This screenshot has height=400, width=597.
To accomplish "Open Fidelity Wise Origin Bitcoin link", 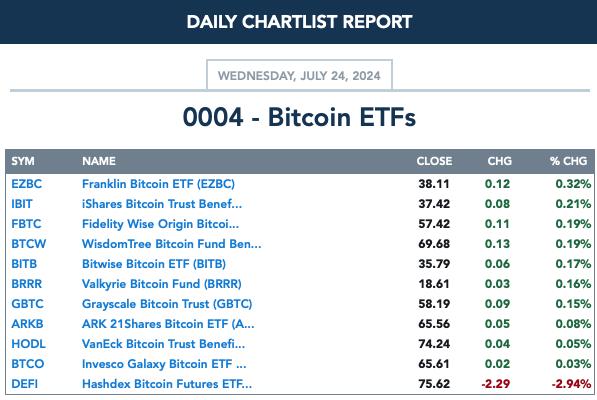I will (x=160, y=224).
